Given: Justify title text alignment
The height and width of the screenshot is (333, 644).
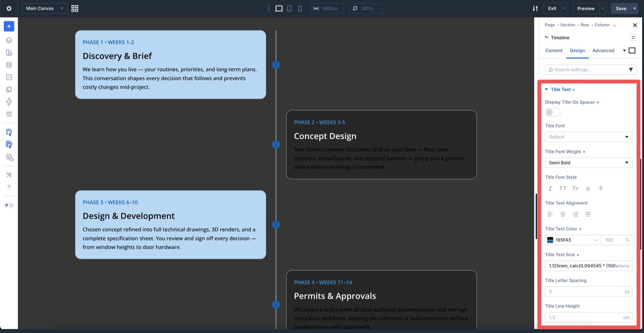Looking at the screenshot, I should point(588,214).
